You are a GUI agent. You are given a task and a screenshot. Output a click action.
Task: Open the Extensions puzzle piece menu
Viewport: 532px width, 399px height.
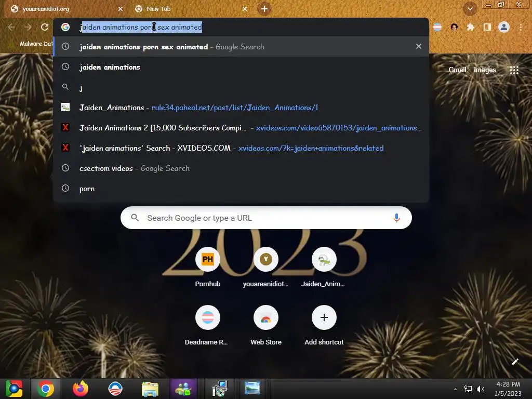[x=470, y=27]
